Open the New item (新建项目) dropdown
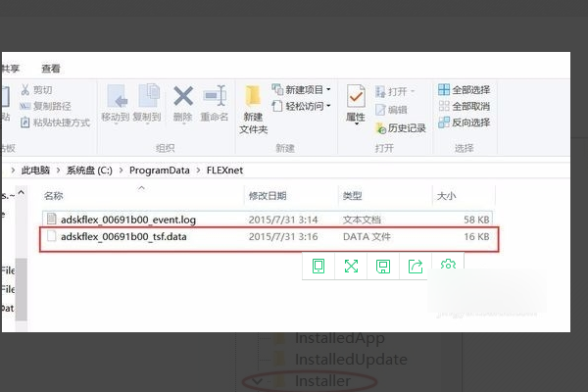 301,89
